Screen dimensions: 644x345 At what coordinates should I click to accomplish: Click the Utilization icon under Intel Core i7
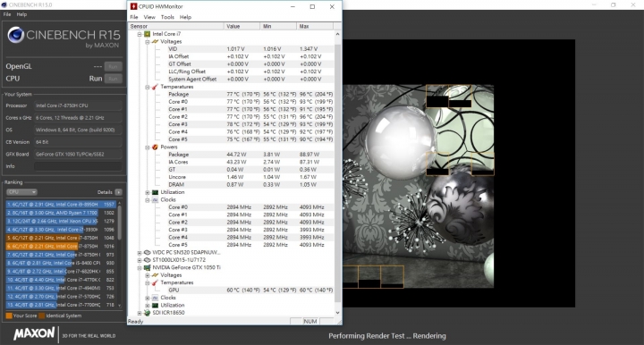click(155, 192)
